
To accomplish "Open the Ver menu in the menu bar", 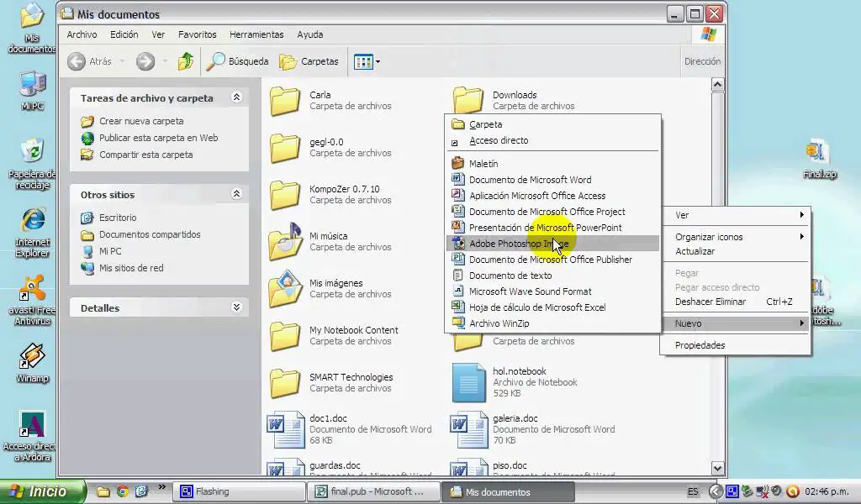I will pyautogui.click(x=158, y=34).
